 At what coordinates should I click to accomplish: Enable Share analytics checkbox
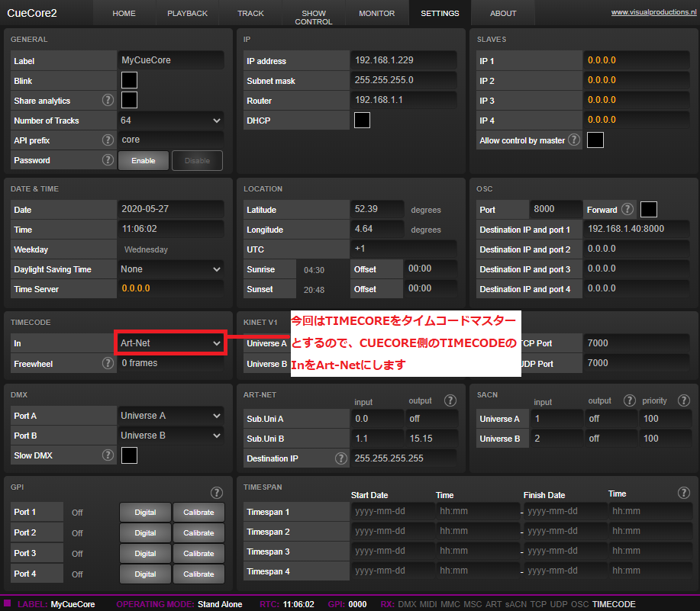coord(129,100)
